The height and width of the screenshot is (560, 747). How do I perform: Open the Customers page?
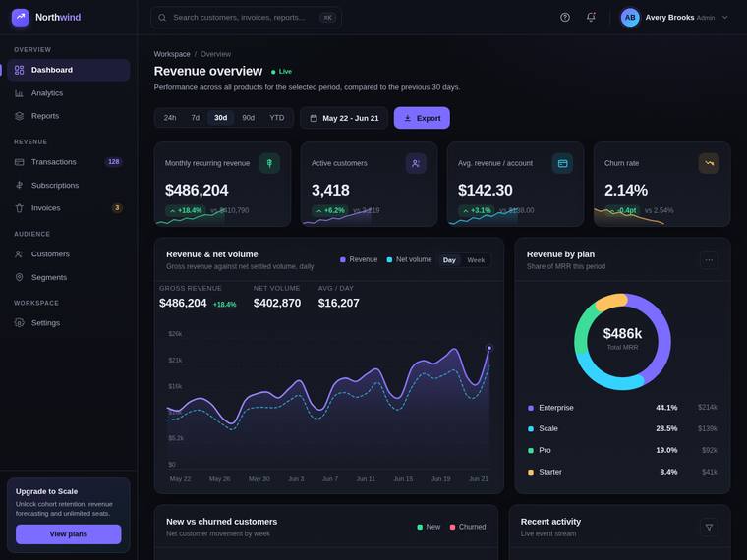[69, 254]
